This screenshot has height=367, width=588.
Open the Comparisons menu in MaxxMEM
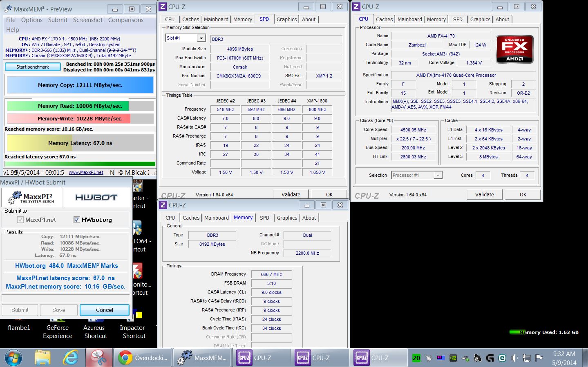126,20
